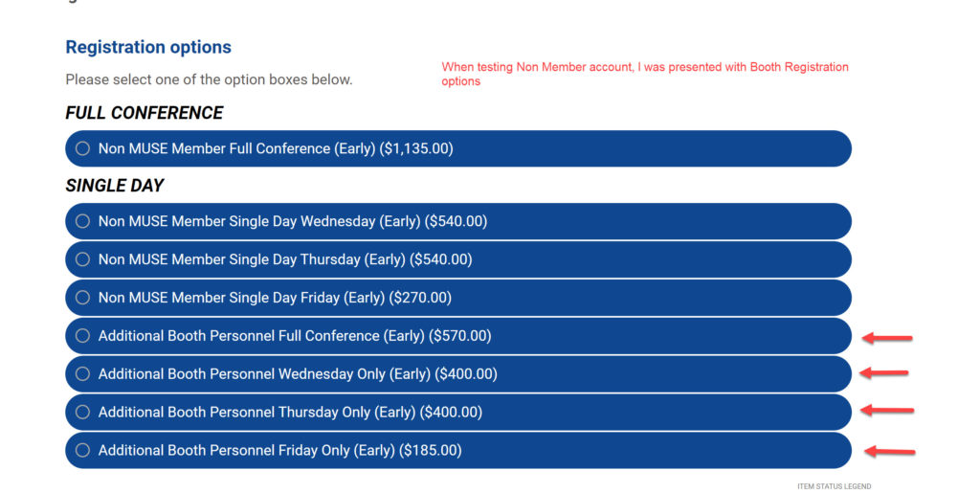Click the Registration options heading

click(x=148, y=47)
